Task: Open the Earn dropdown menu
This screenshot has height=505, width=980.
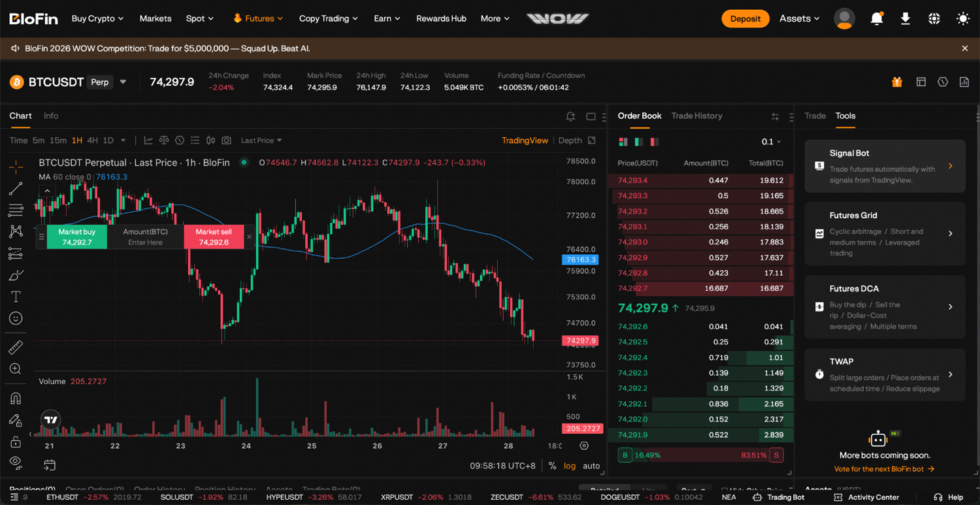Action: point(387,19)
